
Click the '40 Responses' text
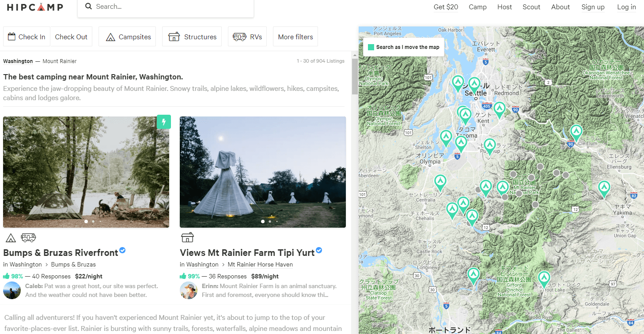[51, 276]
